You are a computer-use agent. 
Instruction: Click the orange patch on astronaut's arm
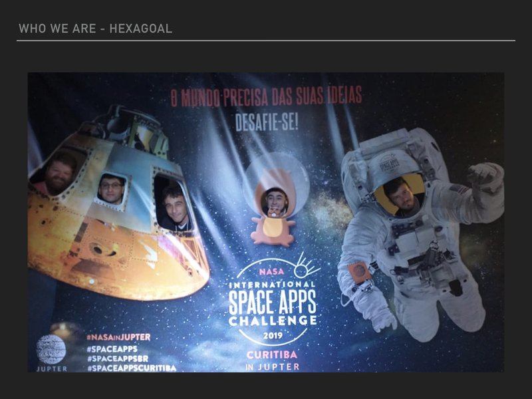pyautogui.click(x=358, y=273)
